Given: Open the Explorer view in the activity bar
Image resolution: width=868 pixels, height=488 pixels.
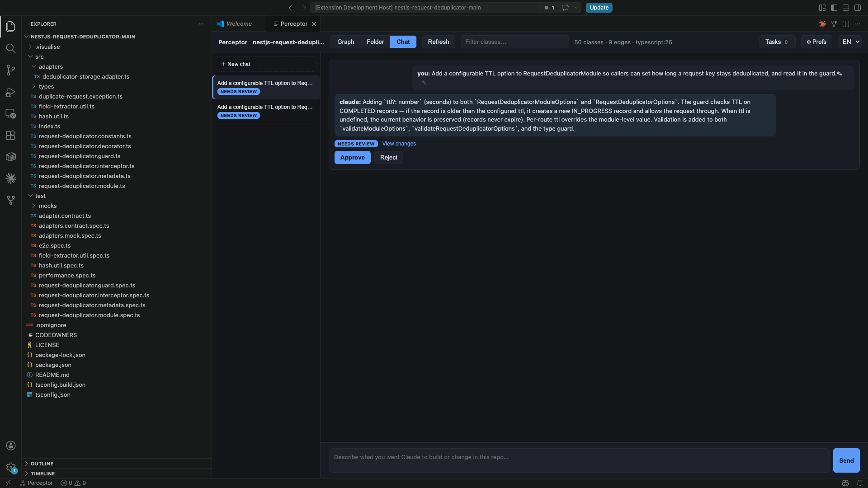Looking at the screenshot, I should [11, 27].
